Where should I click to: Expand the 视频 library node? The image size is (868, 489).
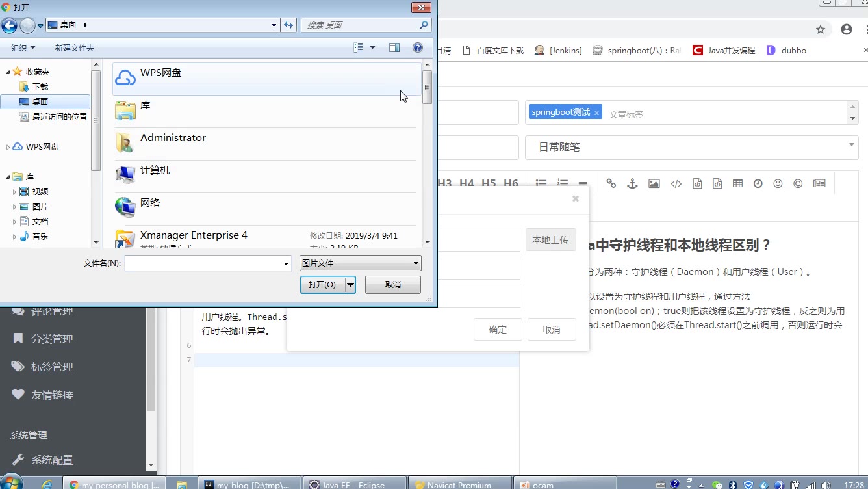[14, 192]
